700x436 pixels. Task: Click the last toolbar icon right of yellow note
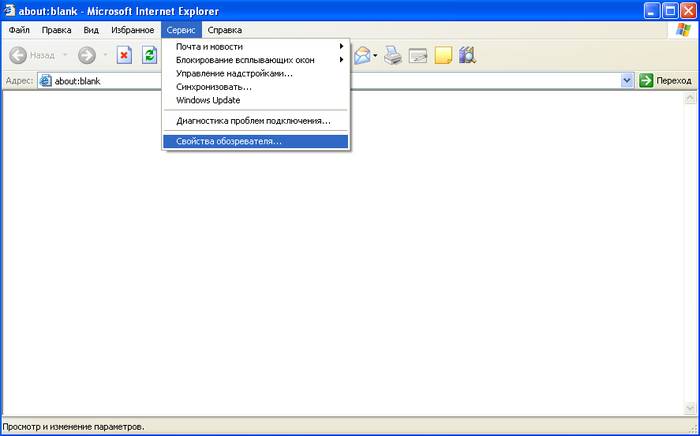tap(468, 56)
